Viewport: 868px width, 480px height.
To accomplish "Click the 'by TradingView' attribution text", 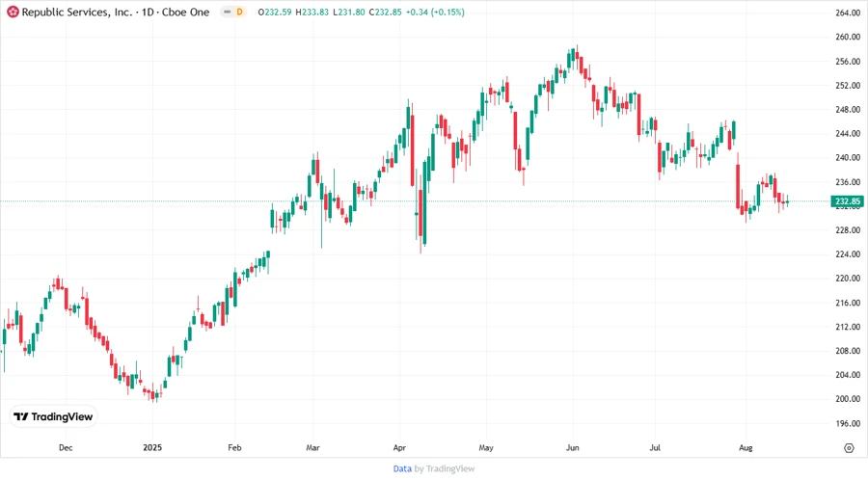I will coord(445,468).
